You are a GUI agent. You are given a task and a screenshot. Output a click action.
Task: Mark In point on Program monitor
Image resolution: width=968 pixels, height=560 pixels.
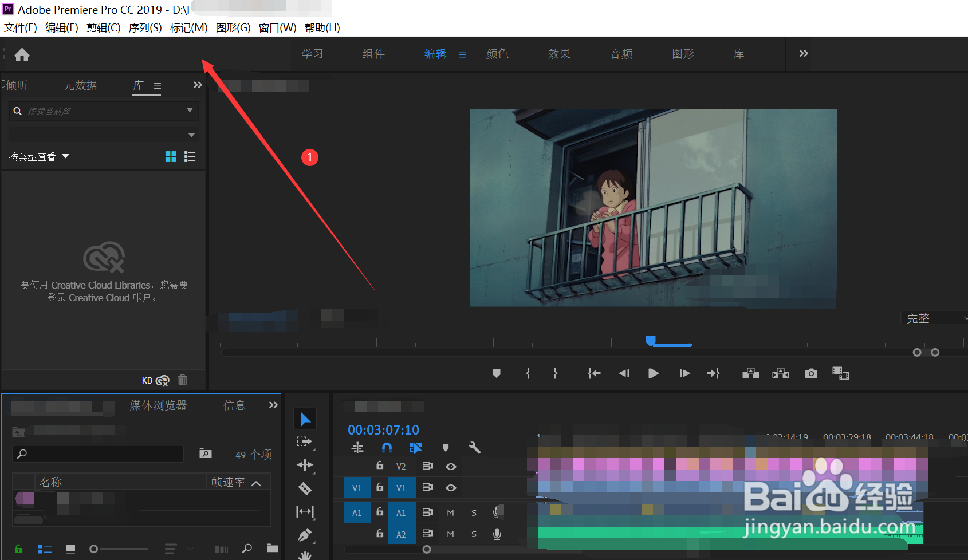pyautogui.click(x=528, y=373)
